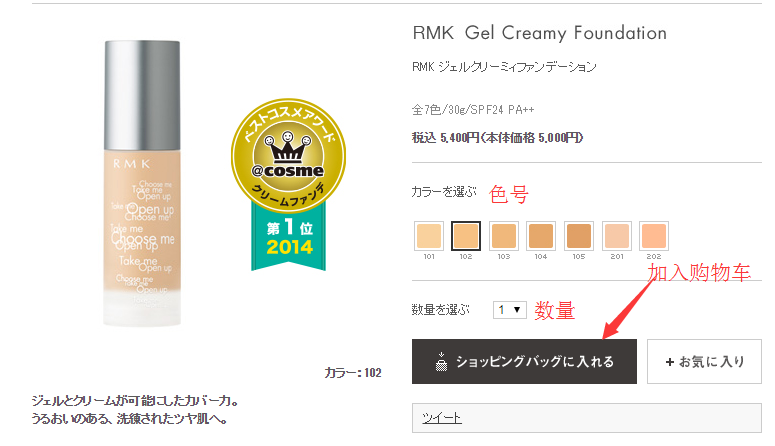The width and height of the screenshot is (775, 446).
Task: Select color swatch 101
Action: tap(428, 236)
